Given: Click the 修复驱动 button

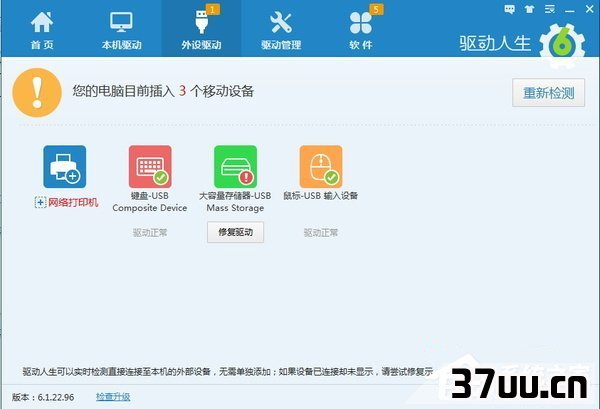Looking at the screenshot, I should [235, 232].
